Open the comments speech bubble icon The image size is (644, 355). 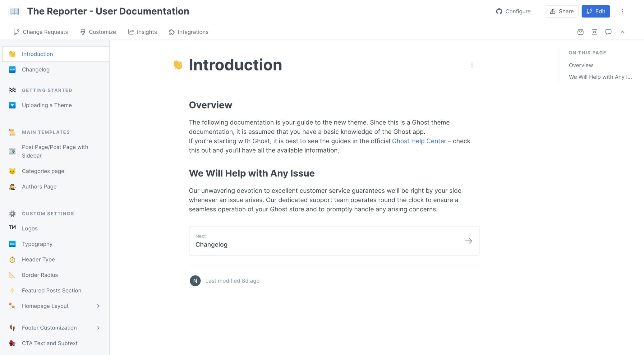pyautogui.click(x=608, y=32)
